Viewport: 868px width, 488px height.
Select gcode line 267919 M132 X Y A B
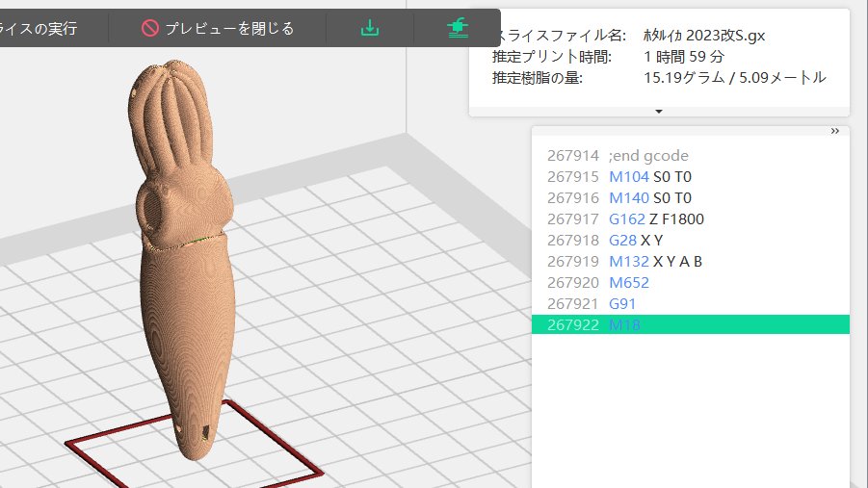pyautogui.click(x=691, y=261)
